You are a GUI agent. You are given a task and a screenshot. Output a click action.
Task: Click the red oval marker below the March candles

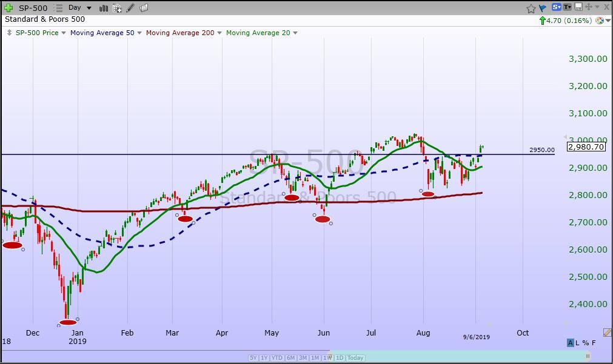point(185,219)
